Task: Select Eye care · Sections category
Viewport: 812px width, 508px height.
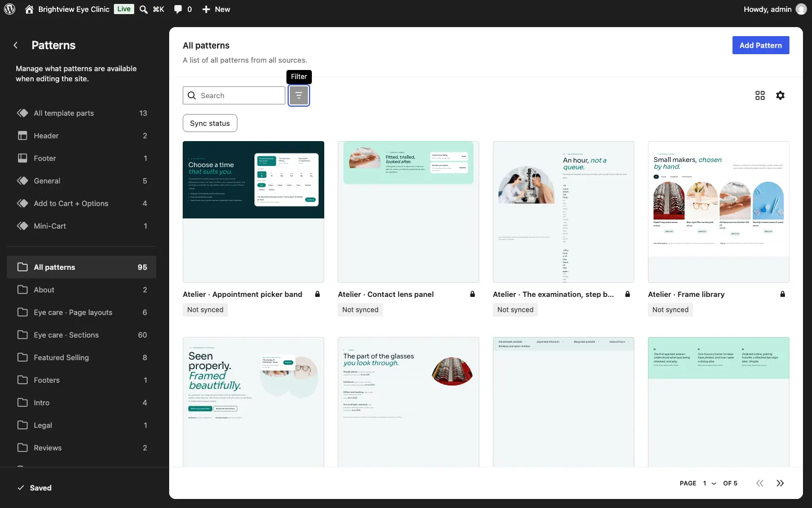Action: (x=82, y=335)
